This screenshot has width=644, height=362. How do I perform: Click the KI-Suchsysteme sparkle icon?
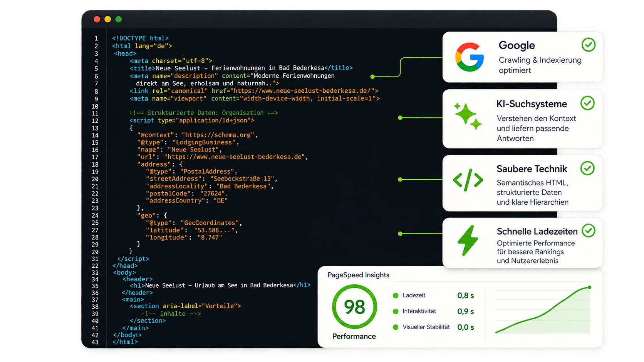click(468, 116)
